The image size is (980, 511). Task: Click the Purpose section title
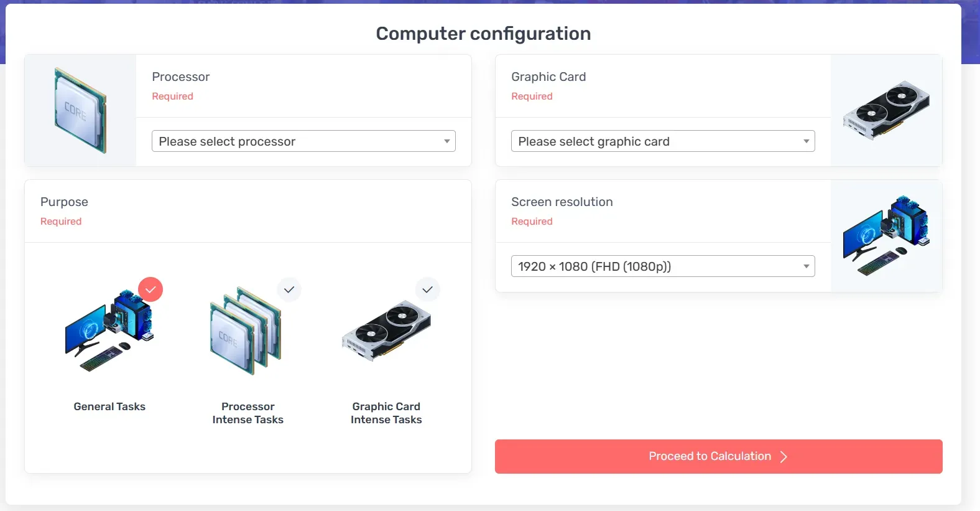64,202
